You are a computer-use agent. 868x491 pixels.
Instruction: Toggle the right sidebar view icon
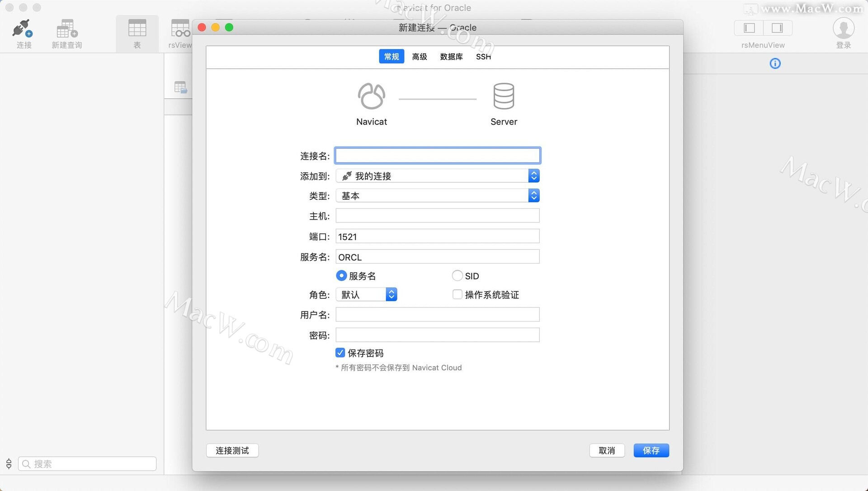point(778,28)
